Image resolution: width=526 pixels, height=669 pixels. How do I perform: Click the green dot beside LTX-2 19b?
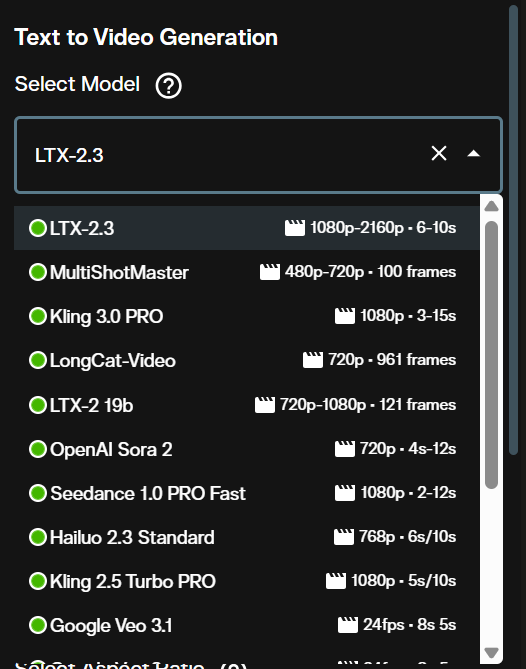(38, 405)
